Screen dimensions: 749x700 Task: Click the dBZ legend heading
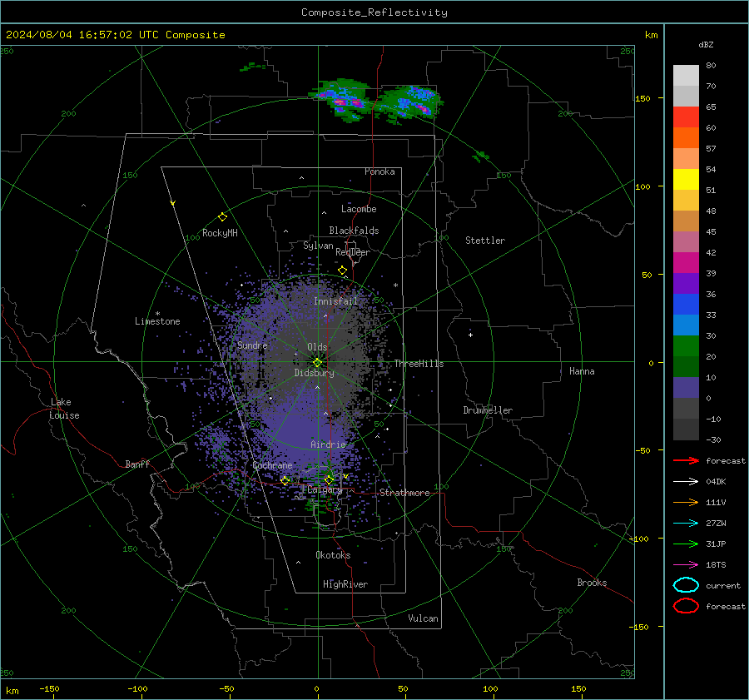pos(706,44)
